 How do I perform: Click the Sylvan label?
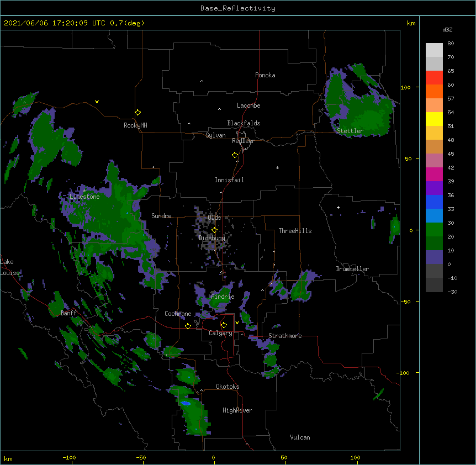pos(215,135)
